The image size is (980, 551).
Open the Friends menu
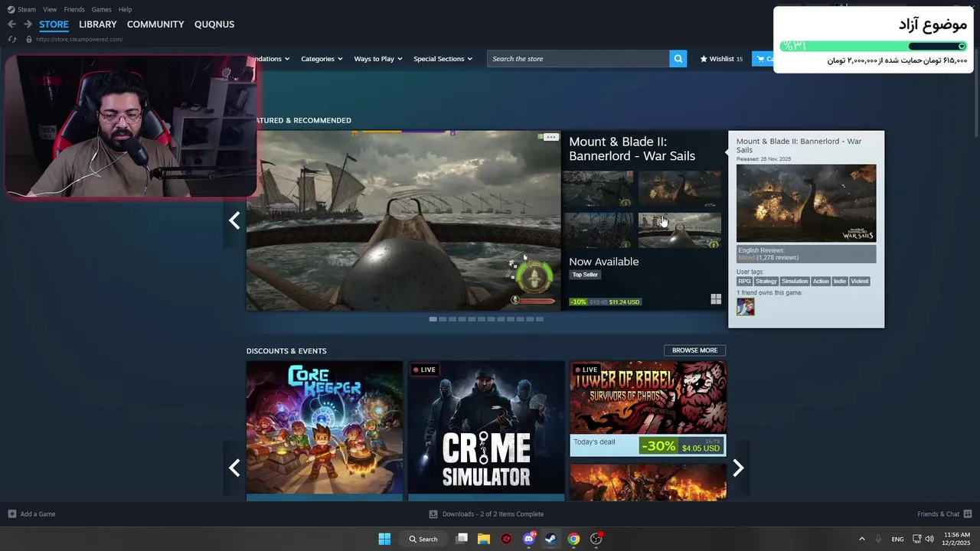coord(74,9)
